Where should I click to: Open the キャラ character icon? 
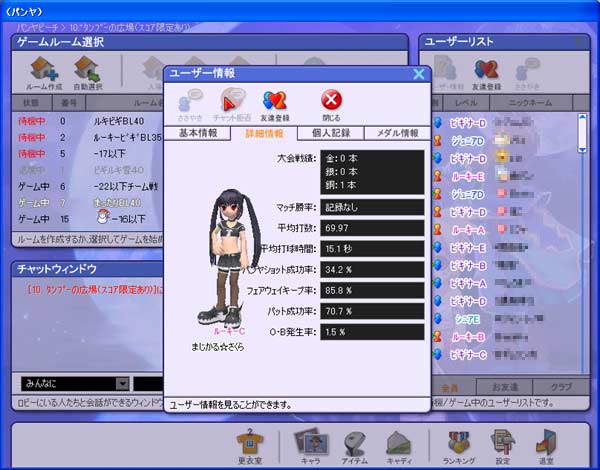[x=311, y=442]
